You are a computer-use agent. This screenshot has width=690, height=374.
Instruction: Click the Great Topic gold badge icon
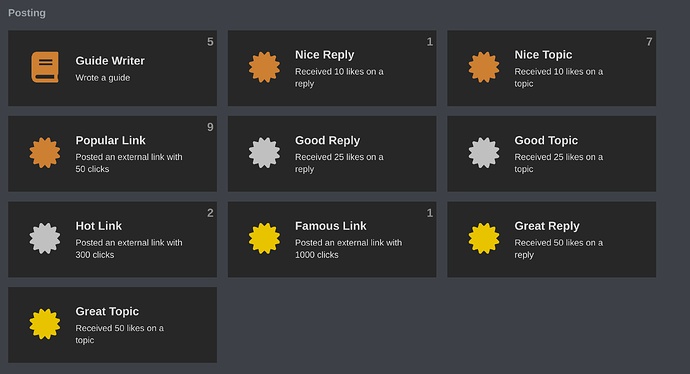(45, 324)
